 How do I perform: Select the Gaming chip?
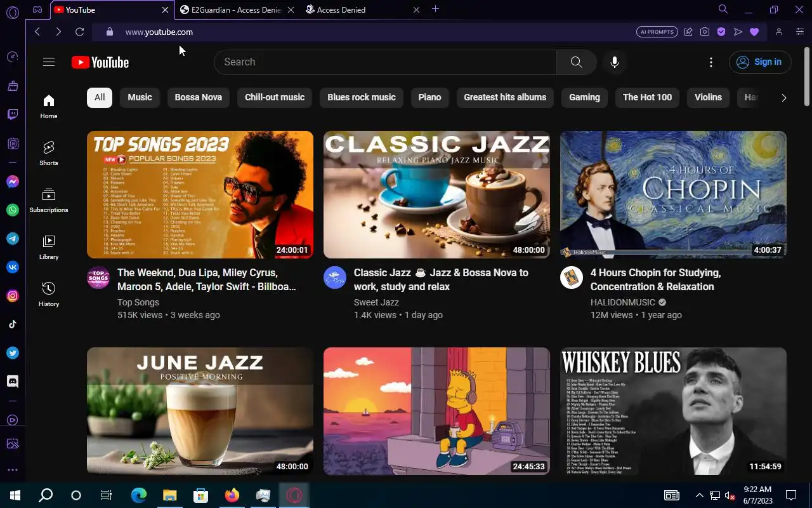pos(584,97)
